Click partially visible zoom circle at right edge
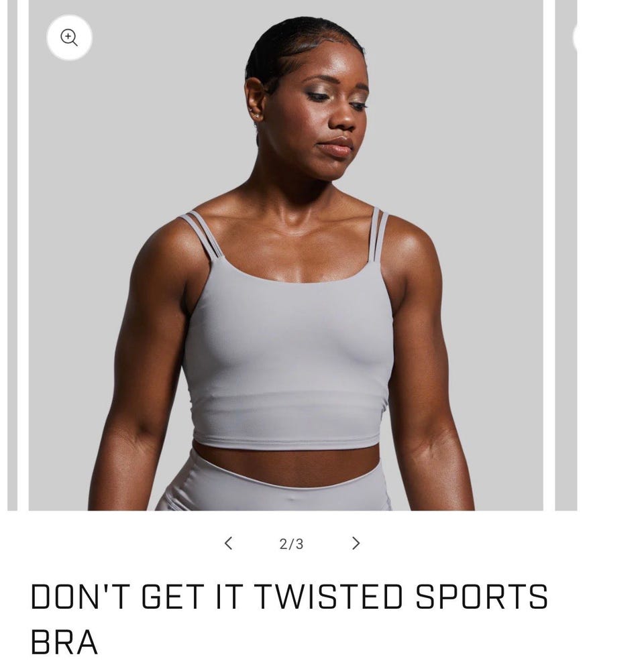The width and height of the screenshot is (644, 661). (574, 38)
